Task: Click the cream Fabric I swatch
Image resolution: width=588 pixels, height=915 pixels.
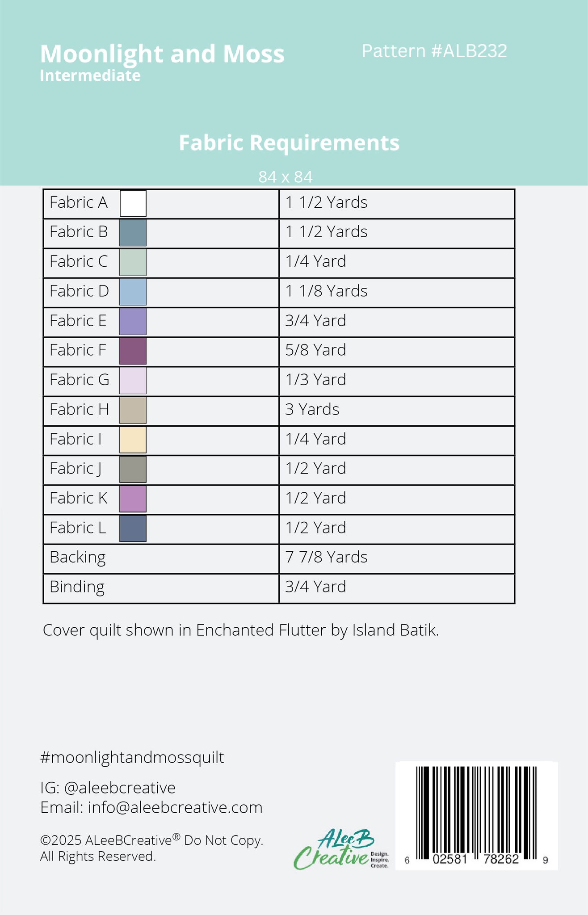Action: [133, 440]
